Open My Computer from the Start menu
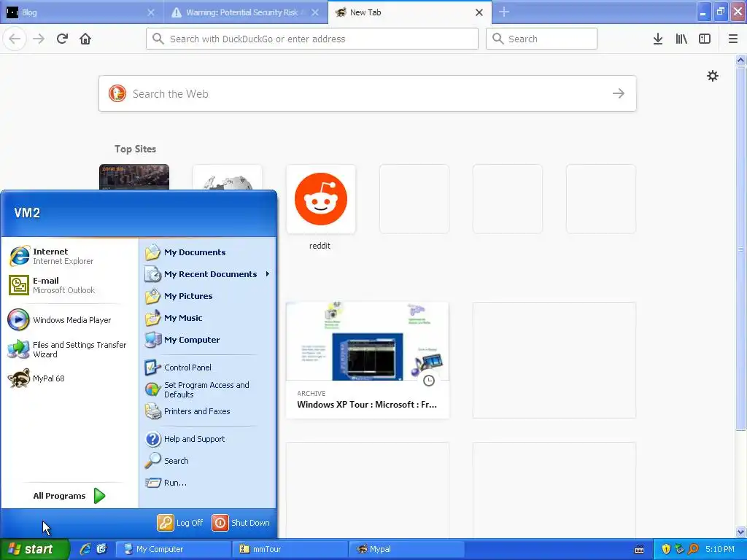 click(207, 340)
